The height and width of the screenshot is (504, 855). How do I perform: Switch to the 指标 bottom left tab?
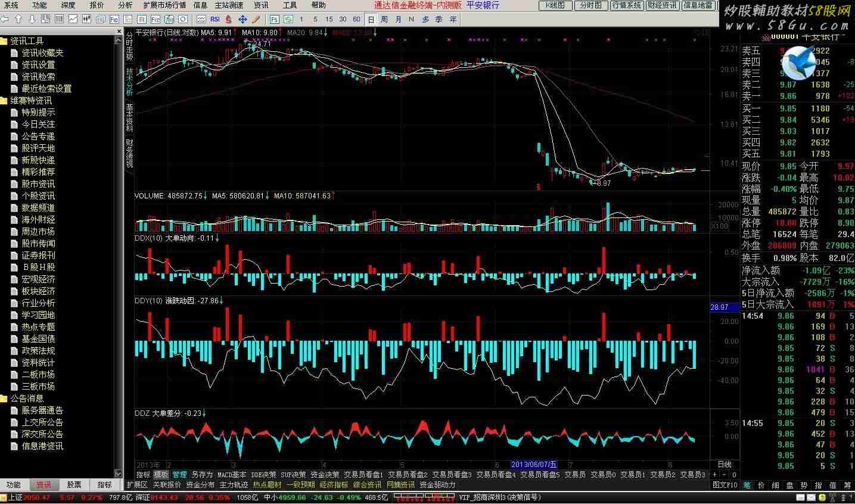pos(104,485)
